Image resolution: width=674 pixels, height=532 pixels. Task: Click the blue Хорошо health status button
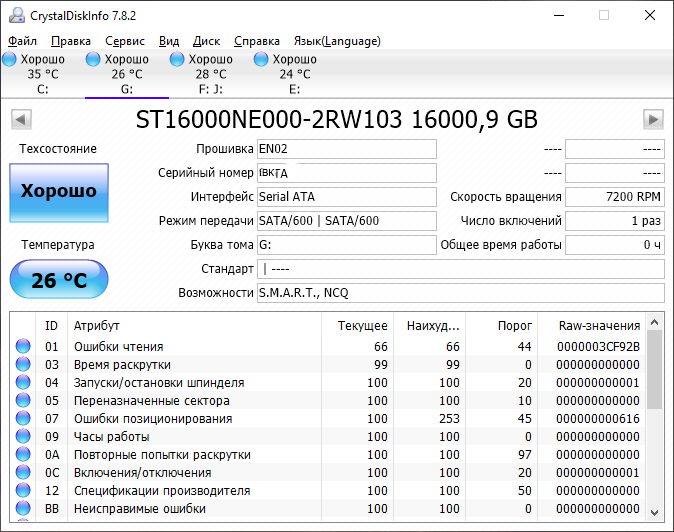tap(59, 193)
